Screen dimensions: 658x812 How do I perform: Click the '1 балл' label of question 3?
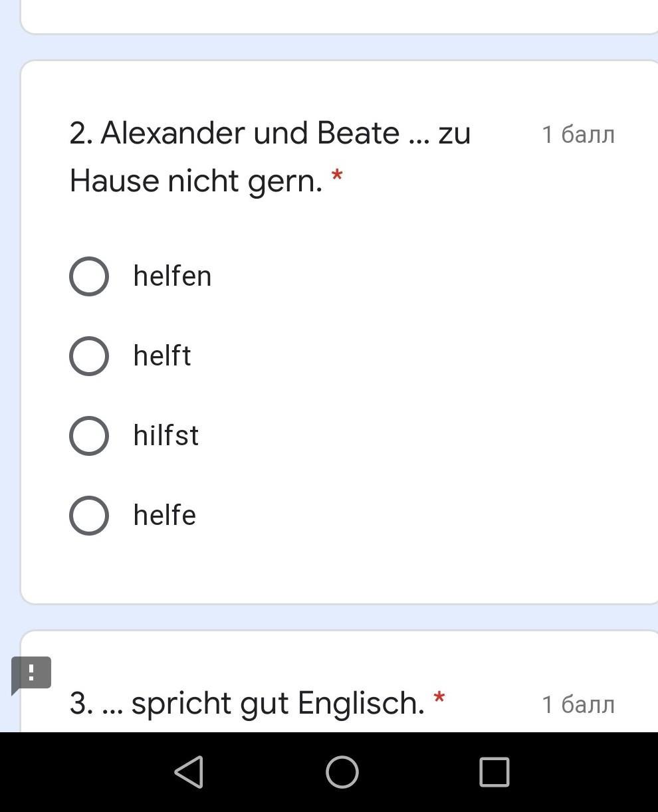click(x=578, y=704)
